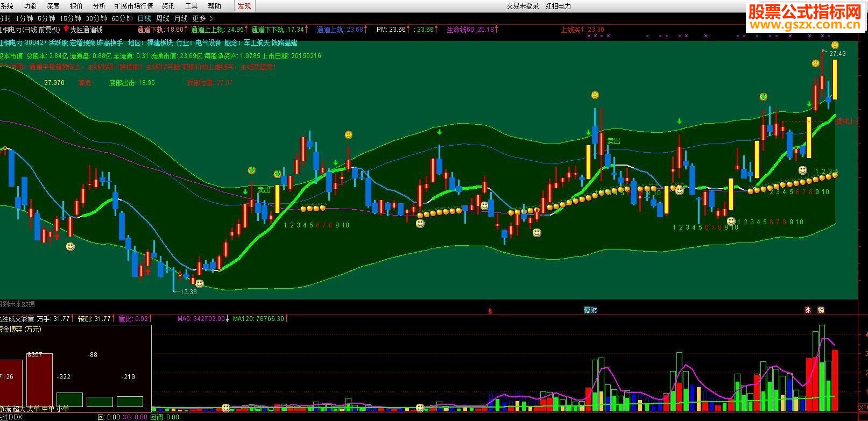The width and height of the screenshot is (868, 421).
Task: Select the 30分钟 chart period
Action: [x=96, y=18]
